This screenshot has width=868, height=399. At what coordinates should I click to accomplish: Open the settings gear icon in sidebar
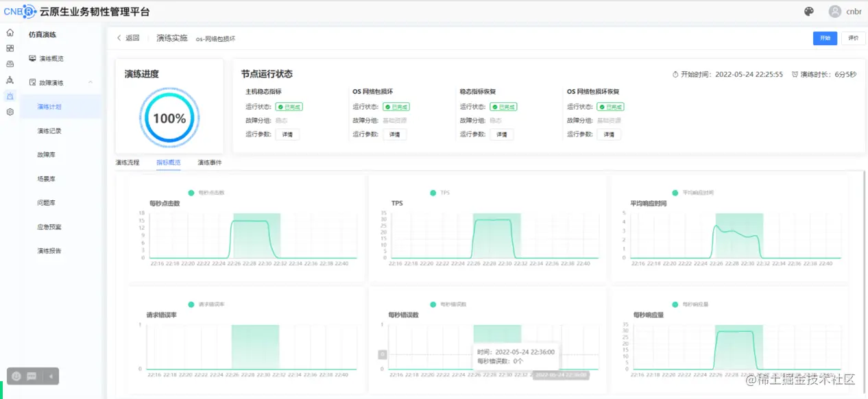9,112
